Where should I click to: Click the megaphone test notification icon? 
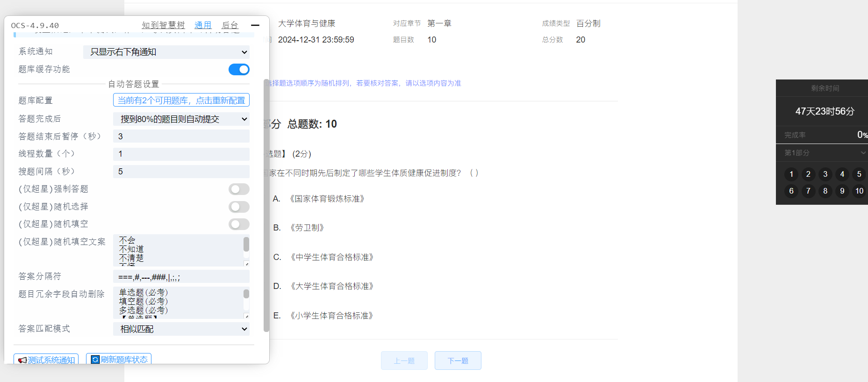tap(22, 360)
